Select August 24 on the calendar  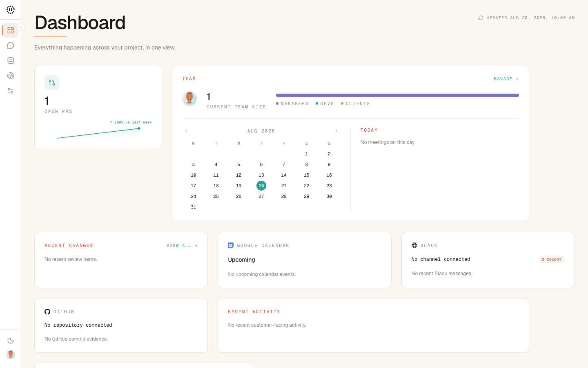[194, 196]
